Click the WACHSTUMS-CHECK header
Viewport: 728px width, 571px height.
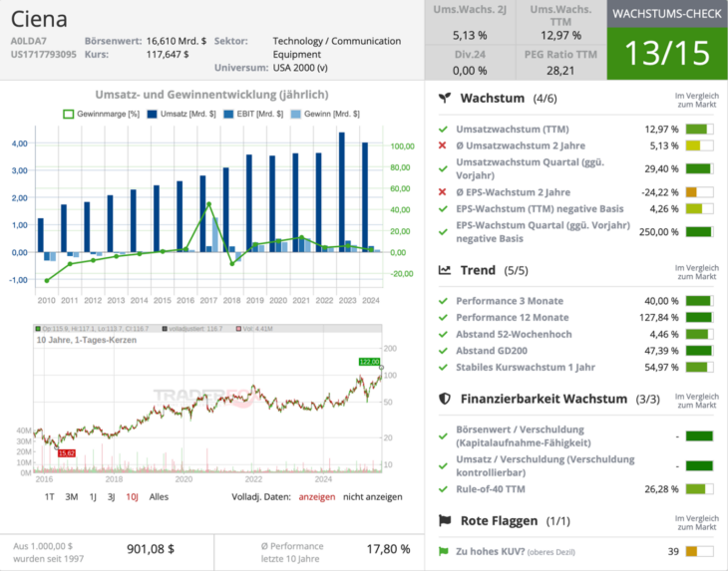[x=667, y=13]
